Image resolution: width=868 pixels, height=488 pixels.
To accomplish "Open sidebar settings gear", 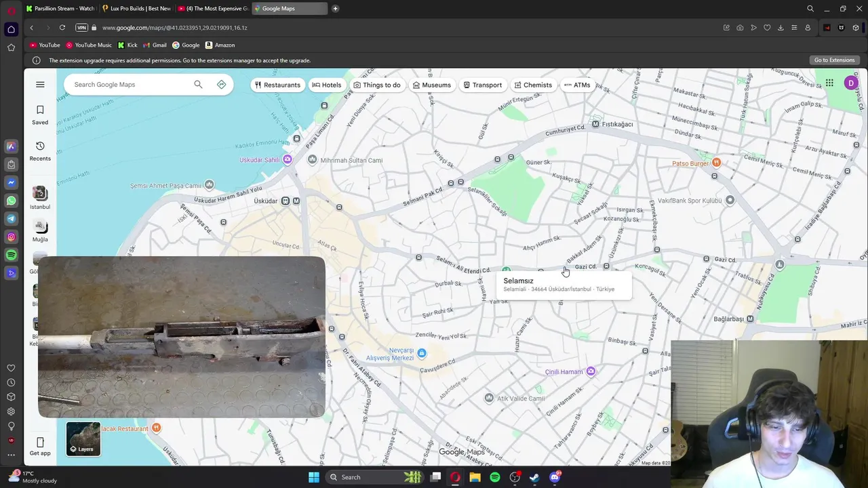I will (11, 411).
